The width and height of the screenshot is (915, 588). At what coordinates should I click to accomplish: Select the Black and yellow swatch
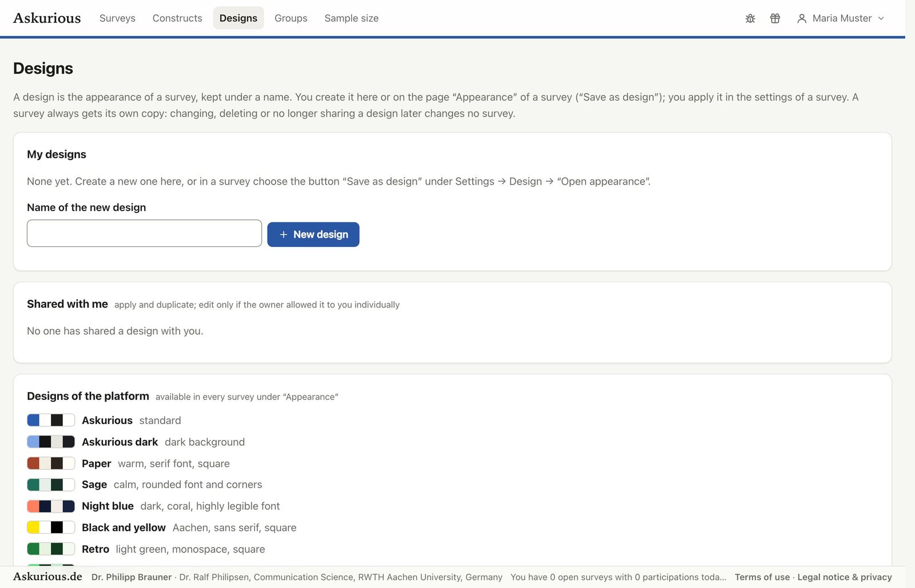[51, 527]
